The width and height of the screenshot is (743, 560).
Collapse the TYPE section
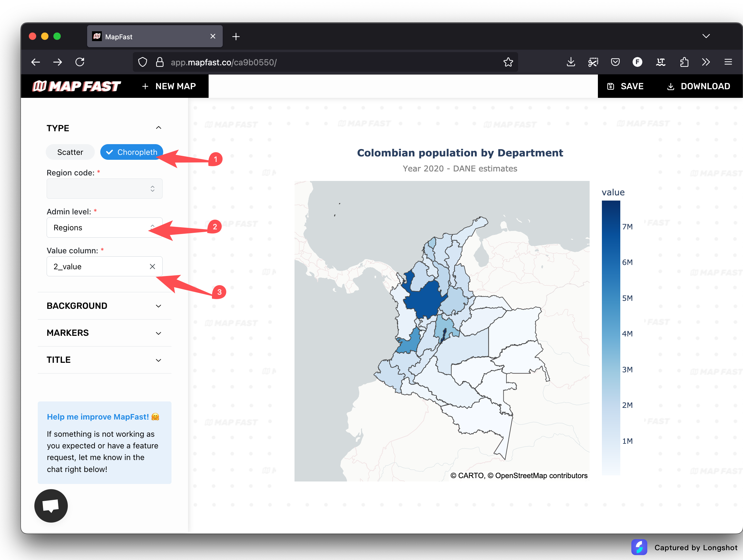[x=159, y=128]
